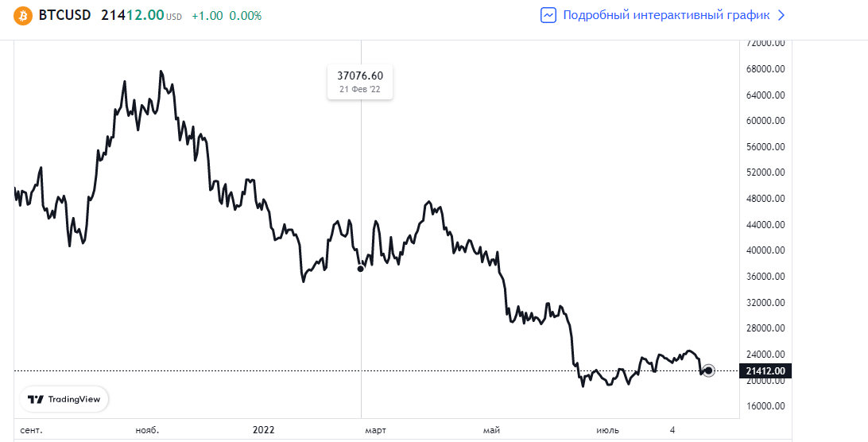868x442 pixels.
Task: Click the 'нояб.' time axis label
Action: point(148,430)
